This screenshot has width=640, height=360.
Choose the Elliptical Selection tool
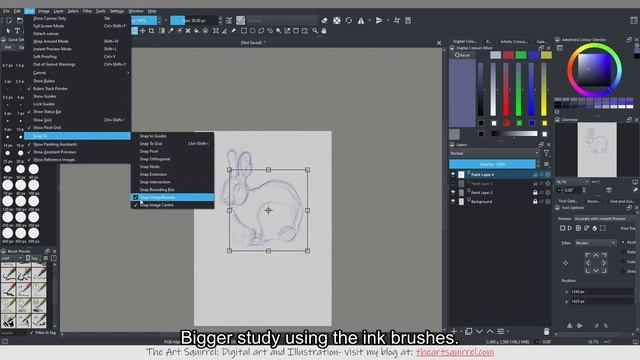click(252, 31)
